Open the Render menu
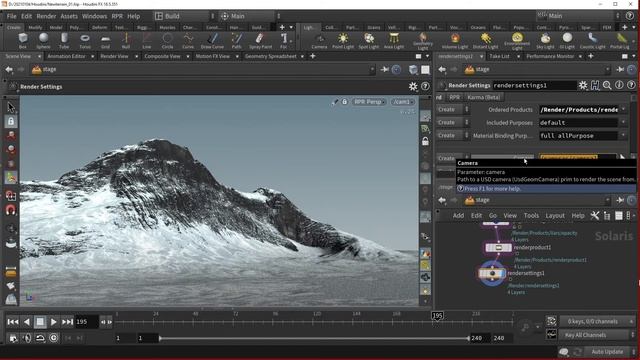The height and width of the screenshot is (360, 640). pyautogui.click(x=46, y=16)
